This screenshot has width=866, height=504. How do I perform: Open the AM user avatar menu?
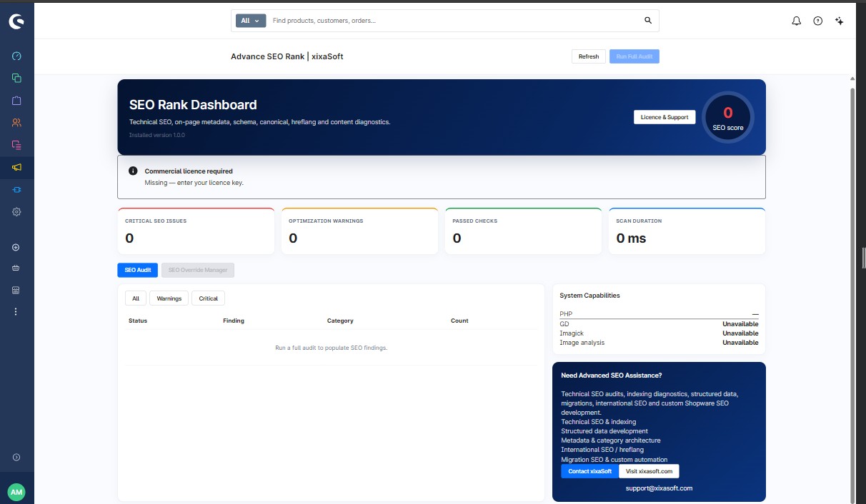click(16, 492)
